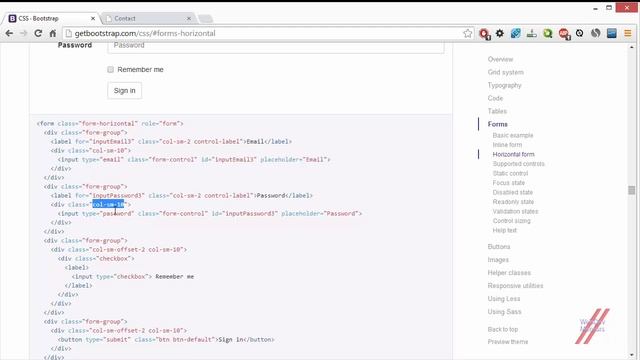Open the Chrome hamburger menu
The image size is (640, 360).
(628, 33)
